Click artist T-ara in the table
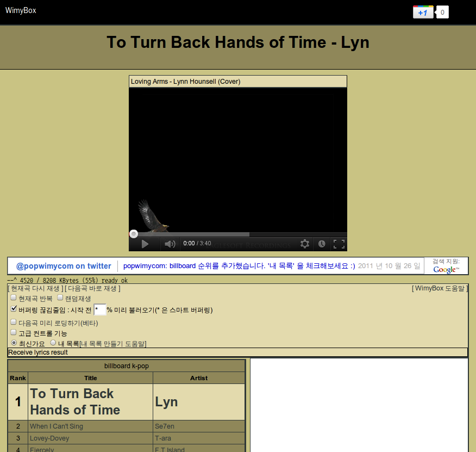The height and width of the screenshot is (452, 476). click(162, 438)
